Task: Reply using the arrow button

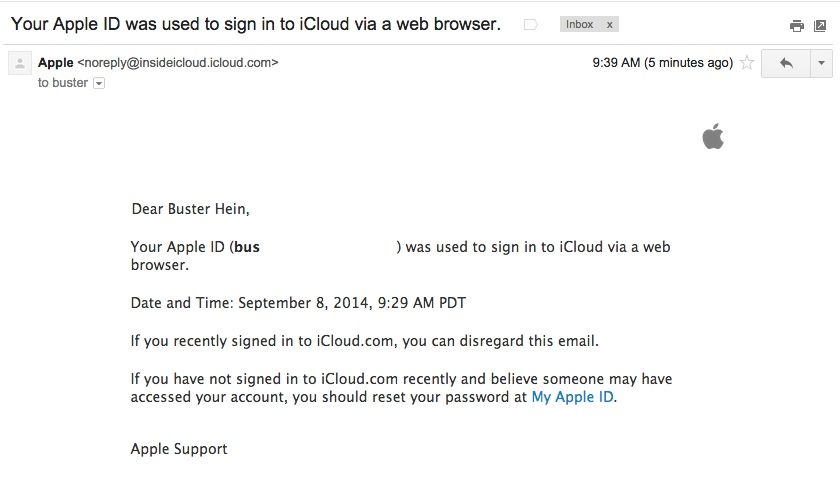Action: coord(786,63)
